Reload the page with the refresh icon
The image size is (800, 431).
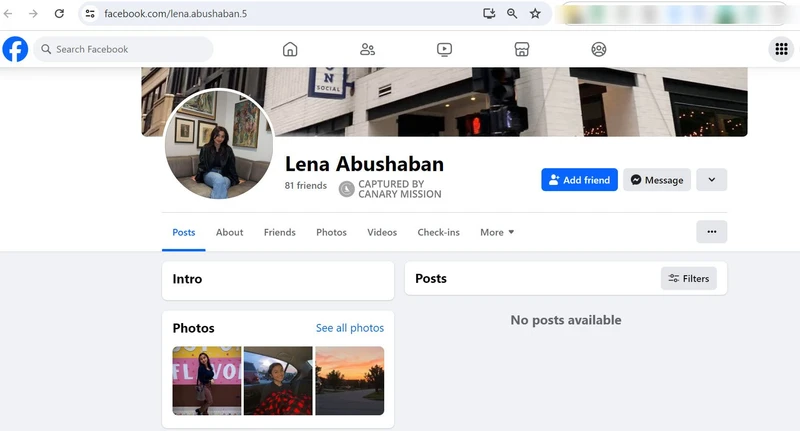pyautogui.click(x=59, y=14)
